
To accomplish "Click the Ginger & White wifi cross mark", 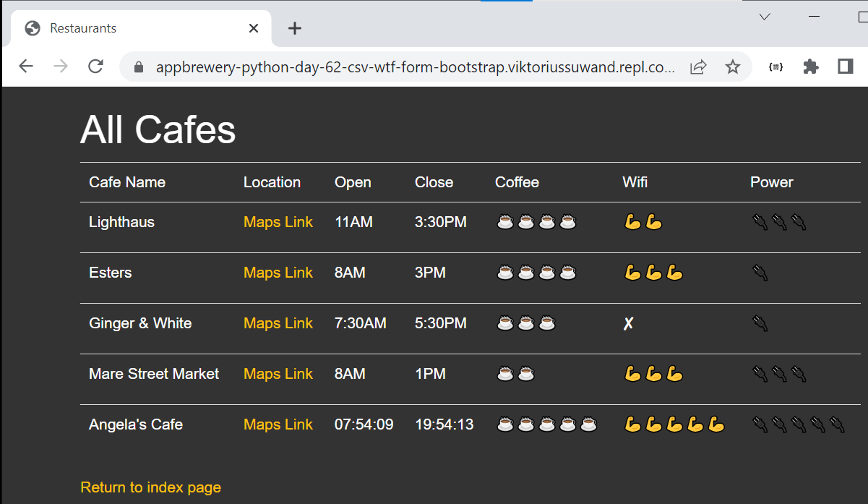I will pos(629,323).
